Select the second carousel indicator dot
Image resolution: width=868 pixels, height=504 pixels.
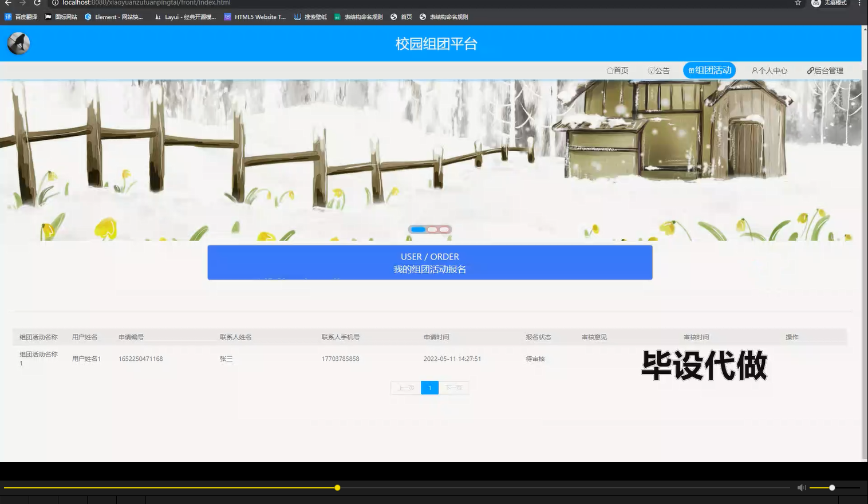click(432, 230)
